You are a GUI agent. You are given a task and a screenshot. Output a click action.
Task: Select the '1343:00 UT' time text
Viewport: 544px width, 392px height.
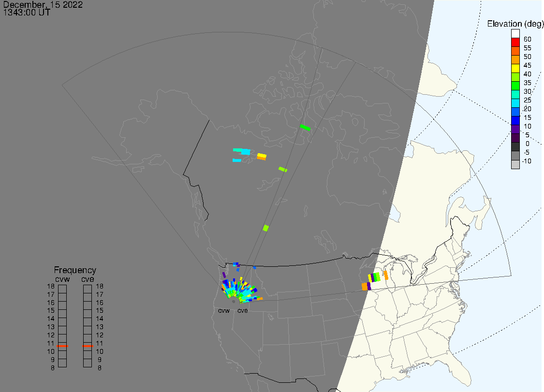27,13
